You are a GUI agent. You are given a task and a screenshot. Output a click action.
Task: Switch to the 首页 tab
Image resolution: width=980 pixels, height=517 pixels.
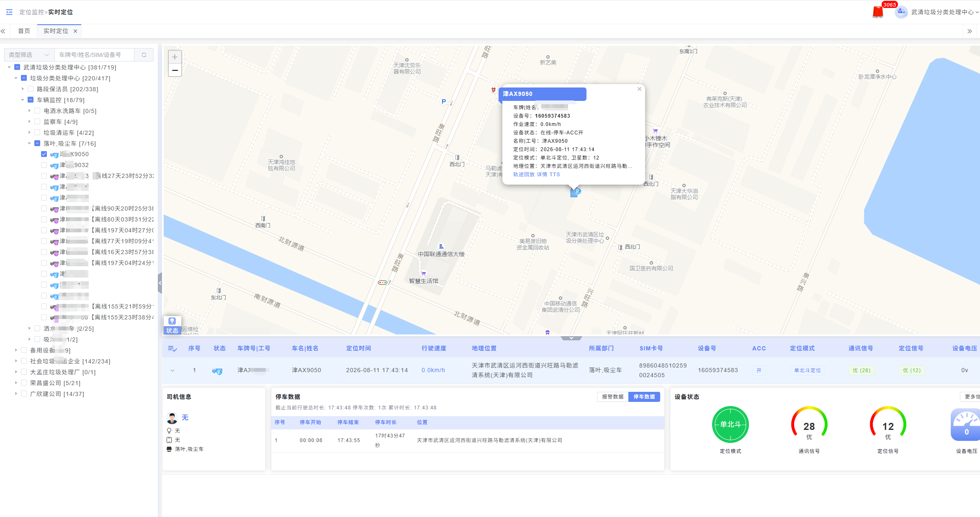tap(24, 31)
